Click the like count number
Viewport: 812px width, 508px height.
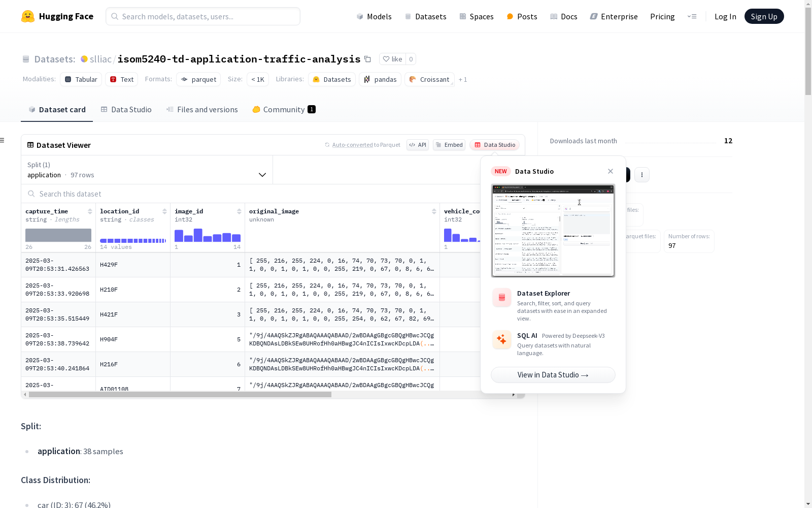tap(411, 59)
